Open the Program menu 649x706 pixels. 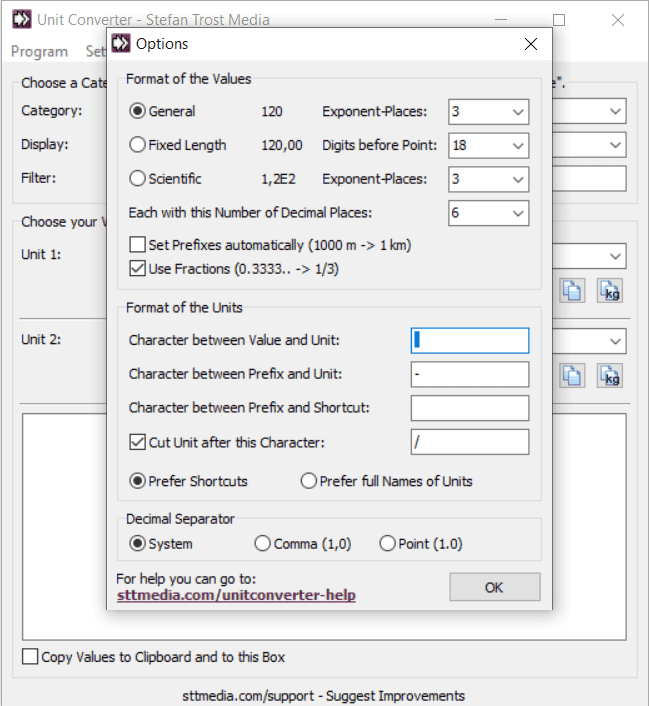coord(39,51)
